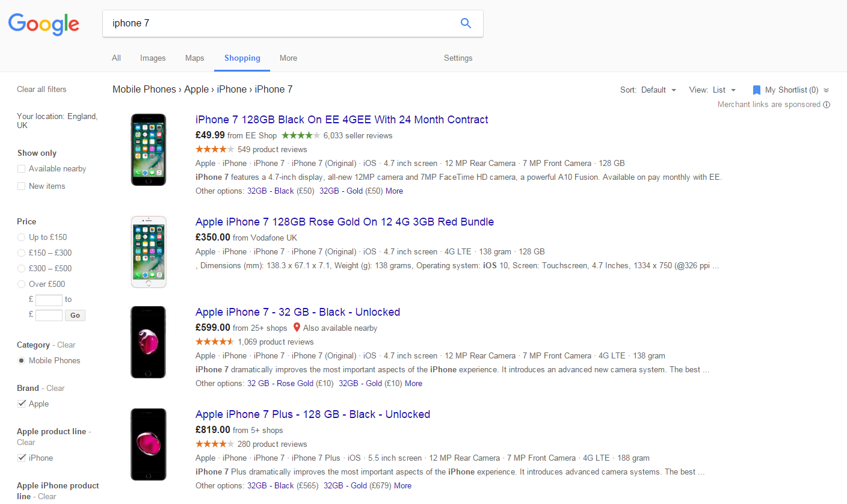Open iPhone 7 32 GB Black thumbnail
Image resolution: width=847 pixels, height=504 pixels.
coord(149,342)
